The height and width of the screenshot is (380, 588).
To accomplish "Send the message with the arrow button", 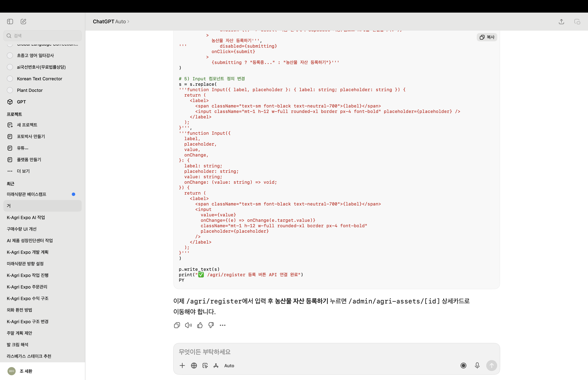I will pos(492,366).
